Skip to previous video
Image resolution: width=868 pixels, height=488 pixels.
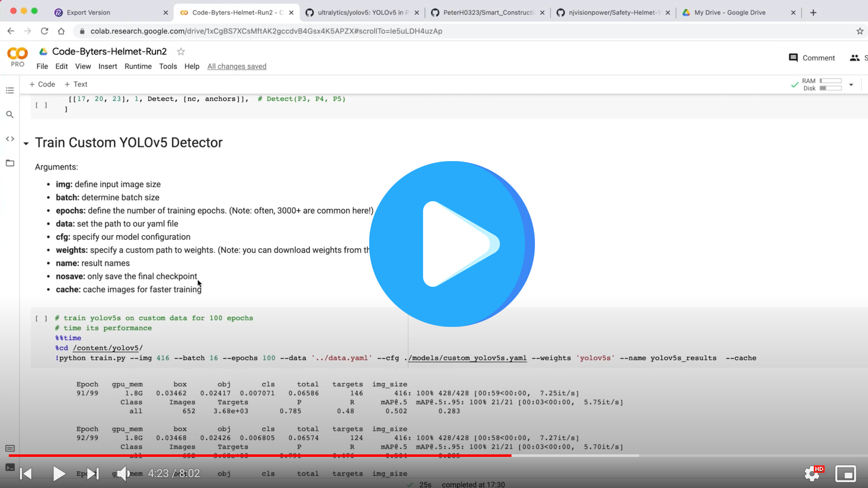point(26,474)
